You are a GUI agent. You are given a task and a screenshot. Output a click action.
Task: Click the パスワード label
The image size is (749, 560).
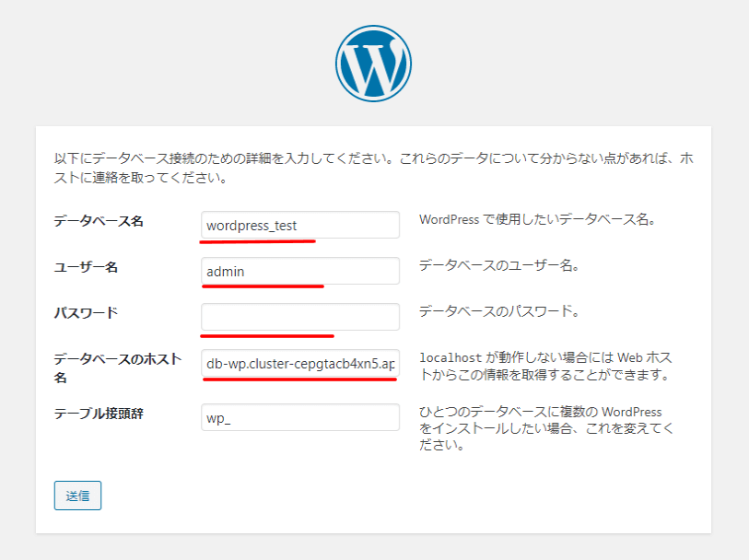86,313
